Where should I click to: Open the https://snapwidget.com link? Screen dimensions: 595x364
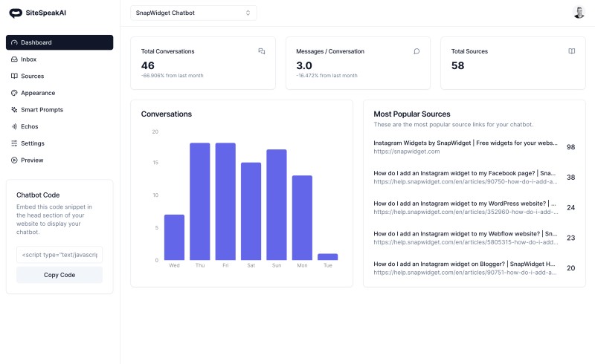pos(406,152)
